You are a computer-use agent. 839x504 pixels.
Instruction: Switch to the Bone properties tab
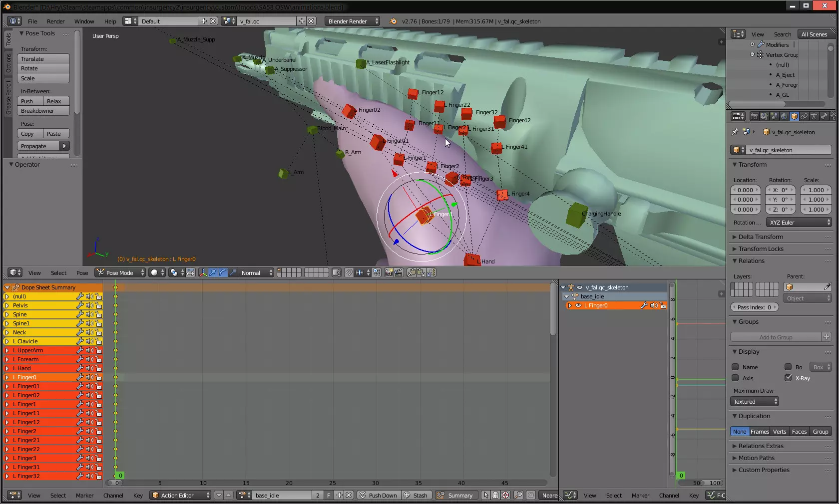[824, 116]
